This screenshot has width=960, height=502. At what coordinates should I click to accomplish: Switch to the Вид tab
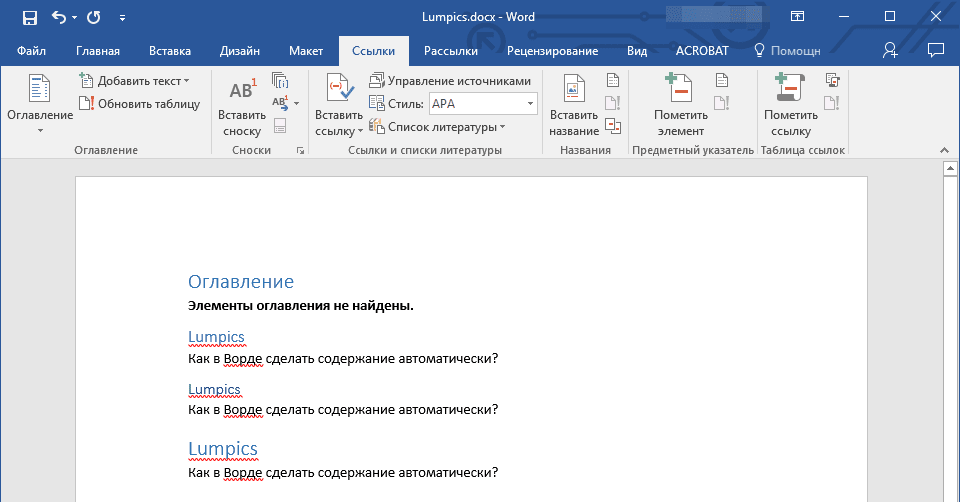pos(637,51)
